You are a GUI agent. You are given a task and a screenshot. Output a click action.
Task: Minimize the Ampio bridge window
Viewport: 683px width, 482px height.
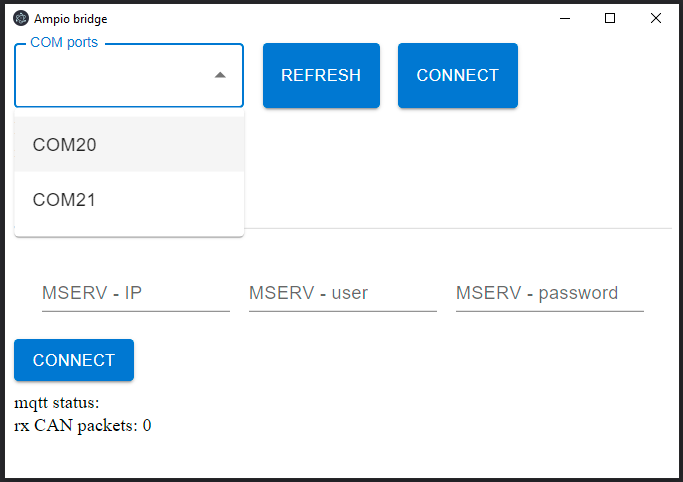565,18
